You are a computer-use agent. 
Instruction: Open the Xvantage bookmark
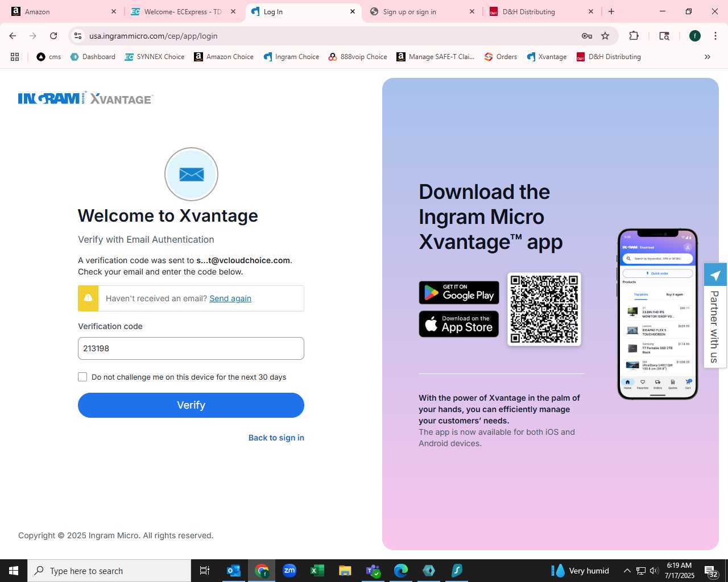coord(547,57)
